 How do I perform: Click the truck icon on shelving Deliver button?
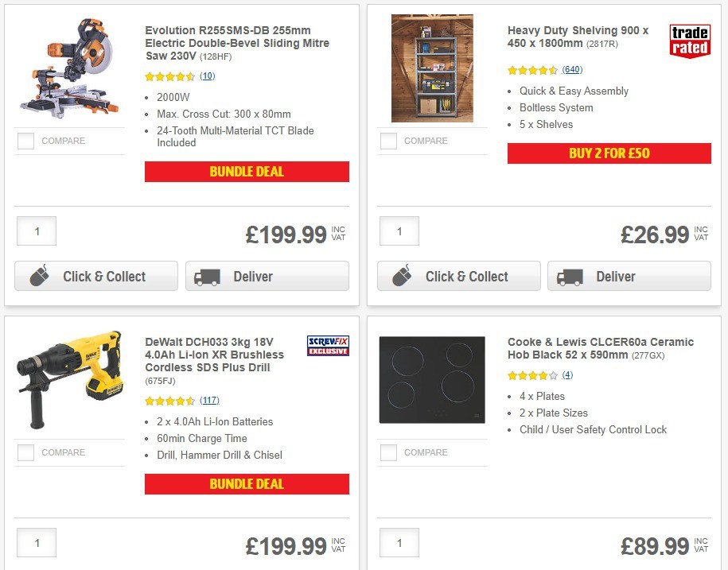(x=570, y=276)
